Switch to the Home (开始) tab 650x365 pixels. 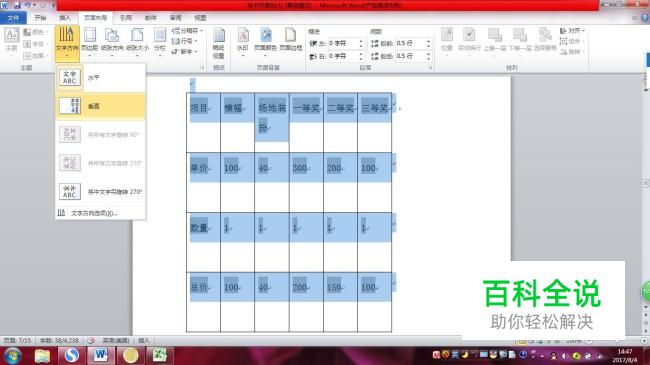tap(40, 18)
